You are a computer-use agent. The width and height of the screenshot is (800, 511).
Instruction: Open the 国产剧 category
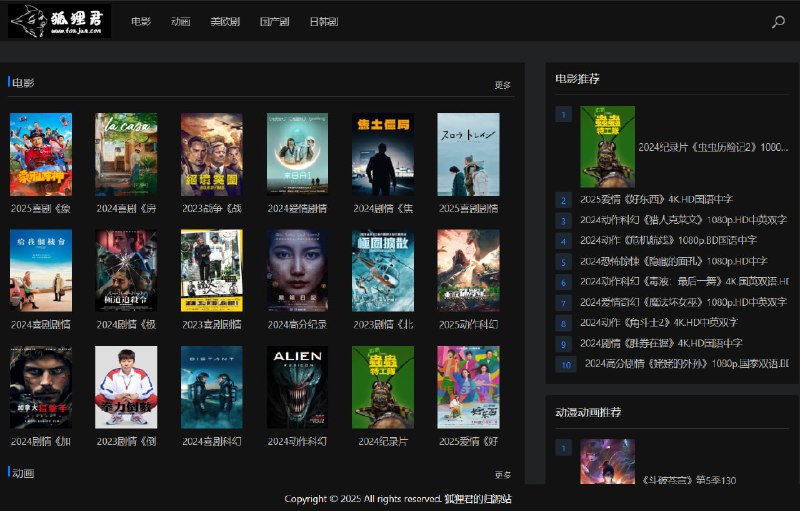click(274, 22)
